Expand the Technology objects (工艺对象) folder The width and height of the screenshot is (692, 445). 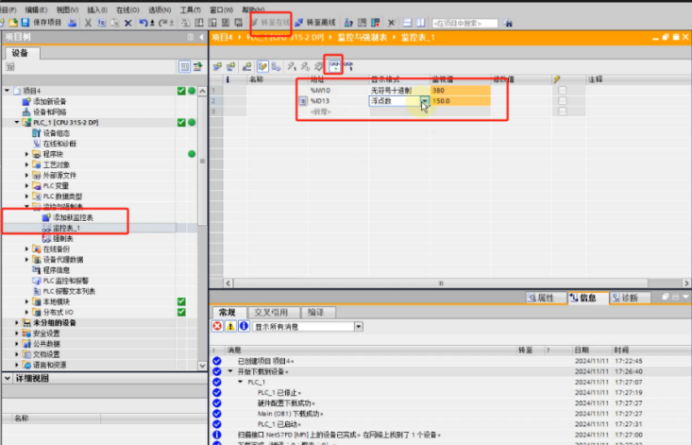pyautogui.click(x=26, y=165)
